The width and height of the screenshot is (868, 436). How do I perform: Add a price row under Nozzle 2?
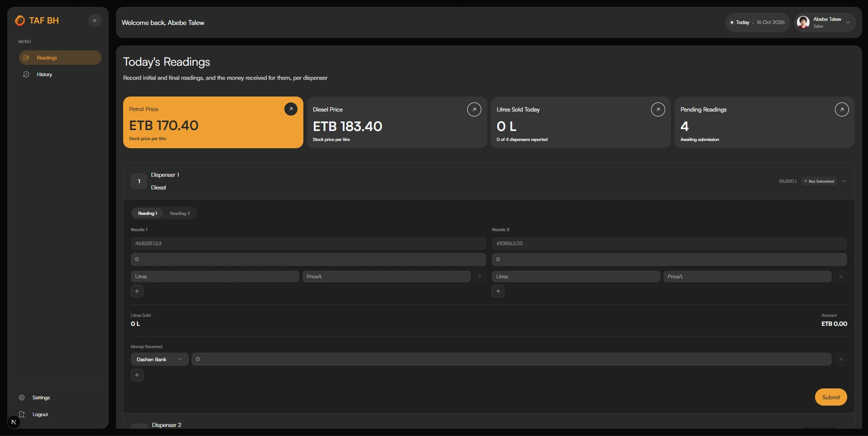pos(498,291)
